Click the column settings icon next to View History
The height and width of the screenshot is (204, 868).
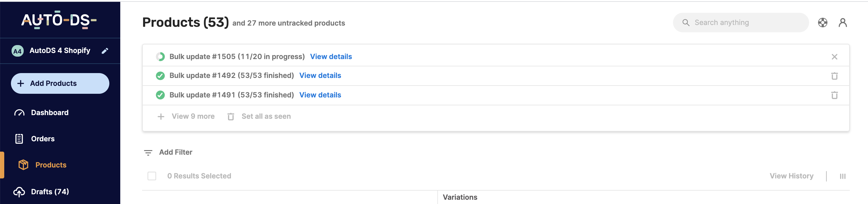coord(842,176)
